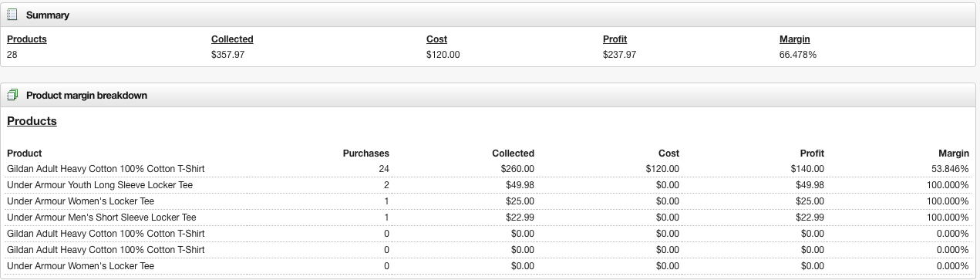Click the Collected table column header
Viewport: 980px width, 280px height.
click(x=513, y=153)
